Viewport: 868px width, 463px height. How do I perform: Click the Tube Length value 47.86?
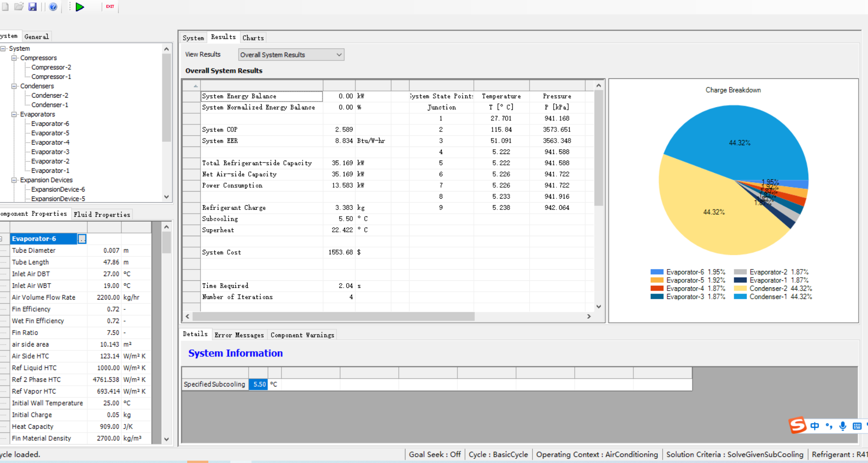pos(104,262)
